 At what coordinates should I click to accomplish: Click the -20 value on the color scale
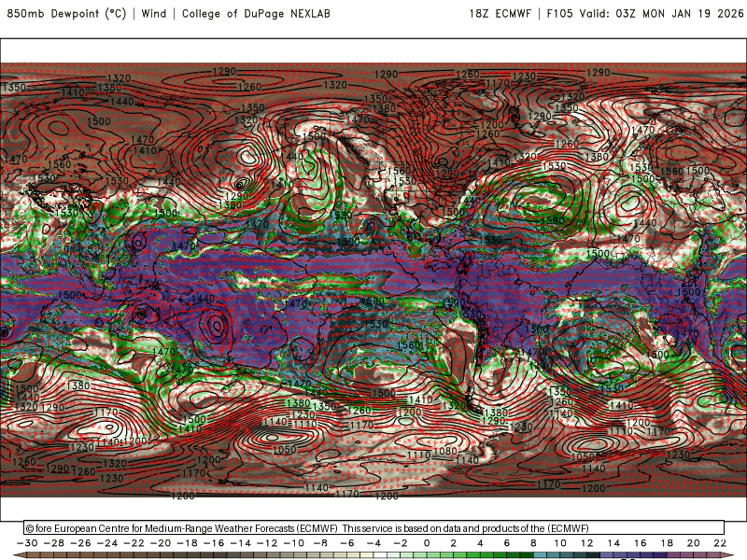coord(161,543)
